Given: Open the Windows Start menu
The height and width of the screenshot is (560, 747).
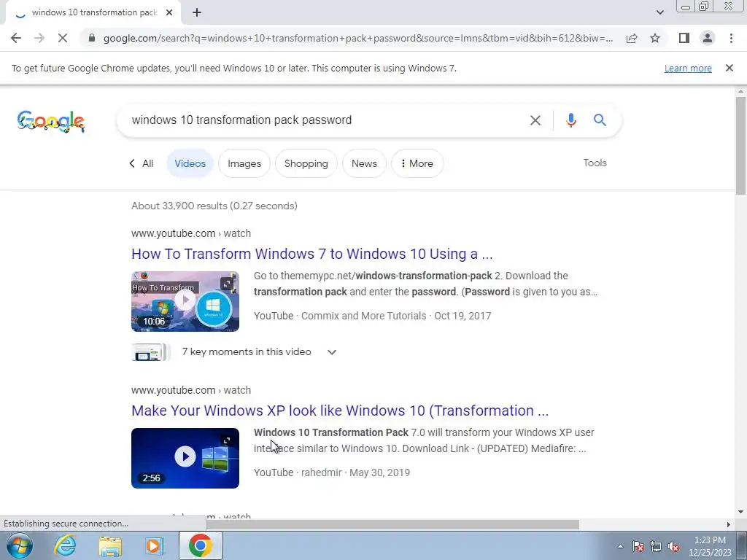Looking at the screenshot, I should [20, 545].
